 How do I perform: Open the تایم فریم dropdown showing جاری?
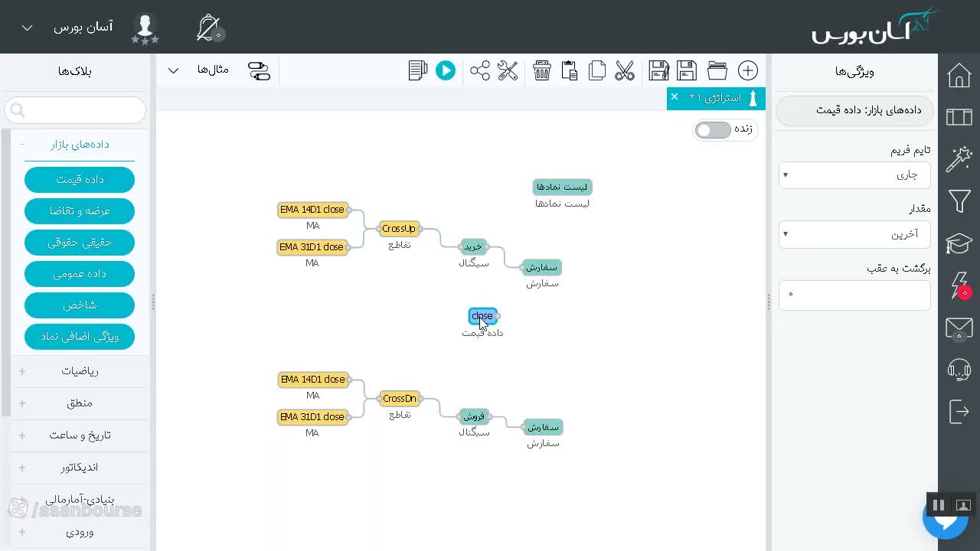(x=854, y=175)
